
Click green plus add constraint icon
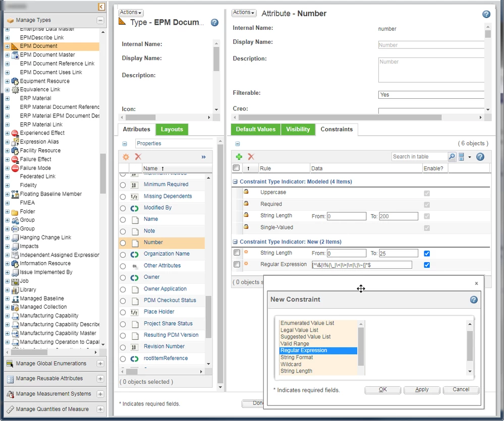pyautogui.click(x=239, y=157)
